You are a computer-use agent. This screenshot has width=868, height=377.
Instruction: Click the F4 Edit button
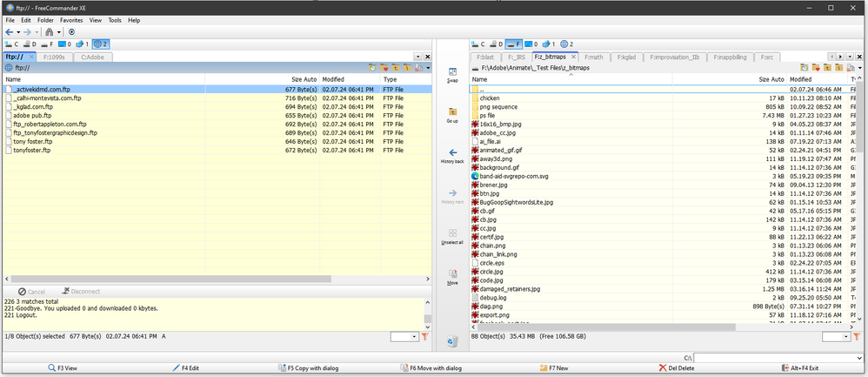[186, 367]
